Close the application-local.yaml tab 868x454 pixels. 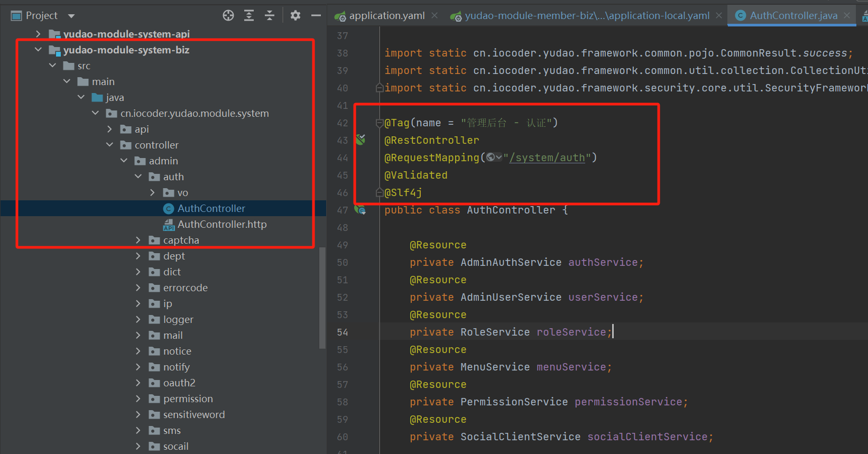(x=719, y=16)
